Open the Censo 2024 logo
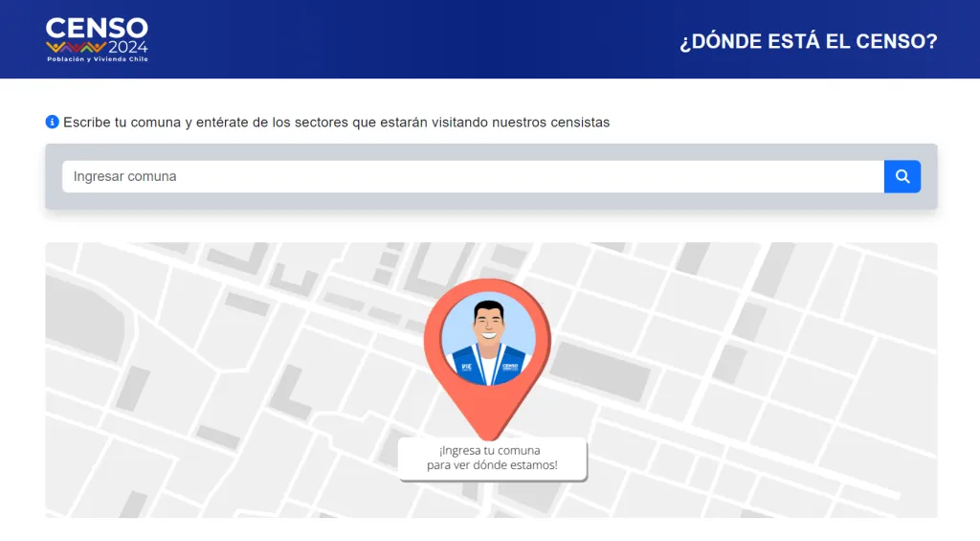 coord(97,38)
